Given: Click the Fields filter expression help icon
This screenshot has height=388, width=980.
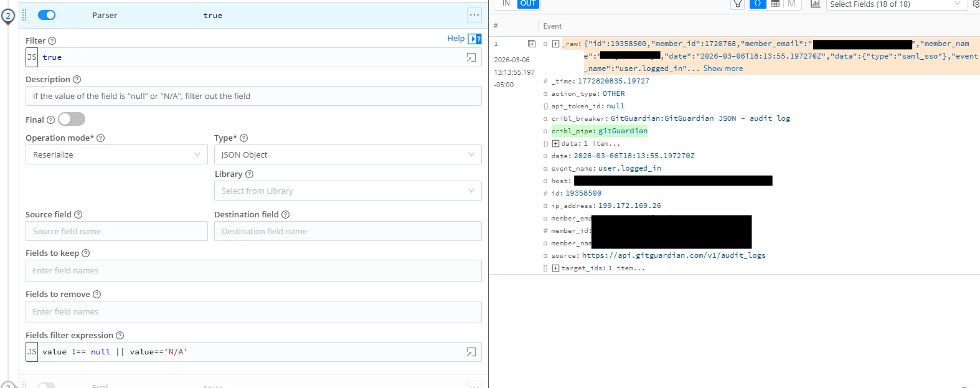Looking at the screenshot, I should point(120,335).
